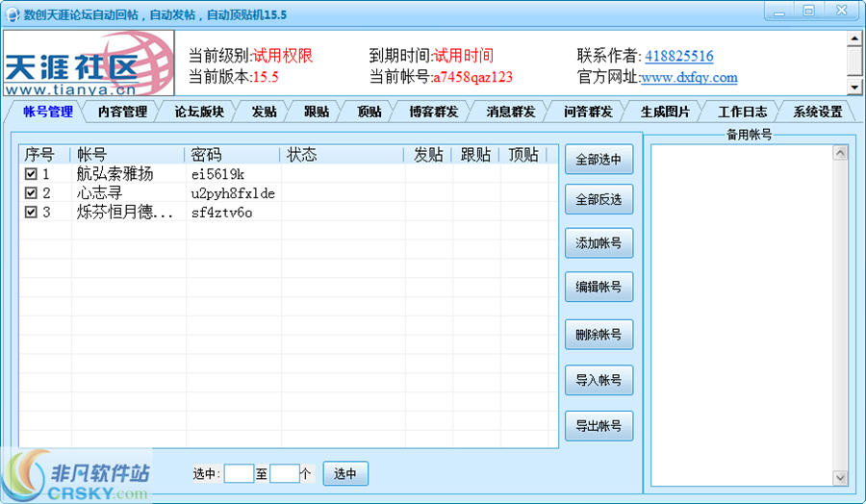Click the 删除帐号 button

(599, 335)
